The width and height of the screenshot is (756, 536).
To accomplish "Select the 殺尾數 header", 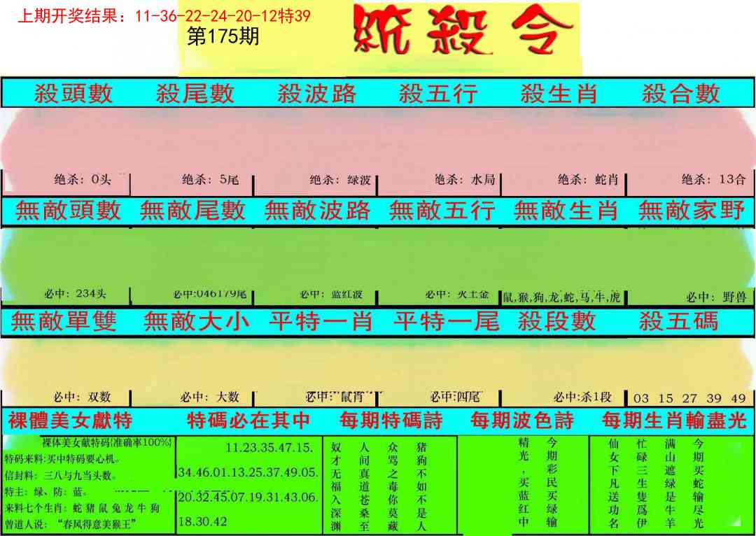I will point(195,94).
